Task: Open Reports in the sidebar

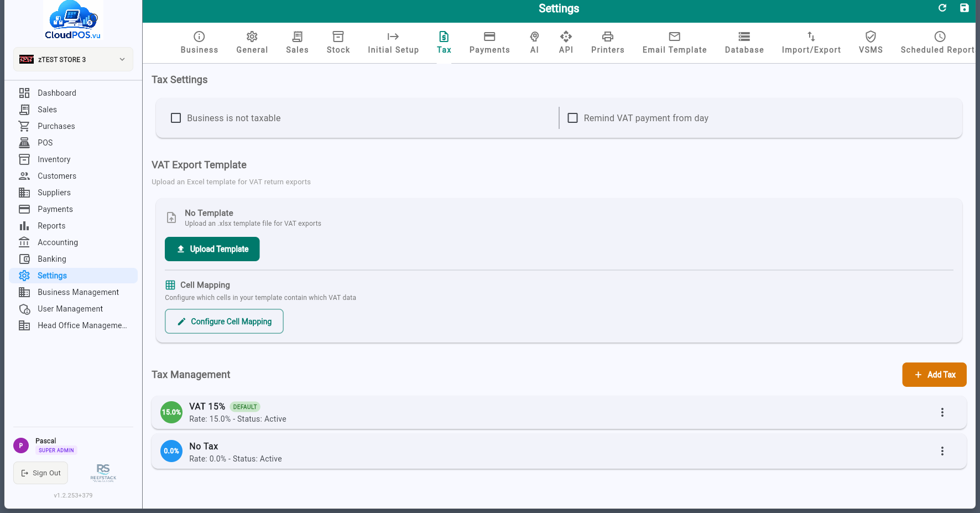Action: click(73, 226)
